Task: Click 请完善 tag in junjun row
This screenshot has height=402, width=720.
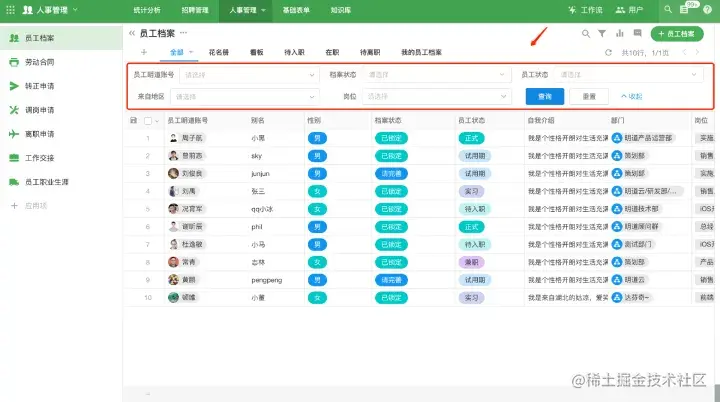Action: [391, 174]
